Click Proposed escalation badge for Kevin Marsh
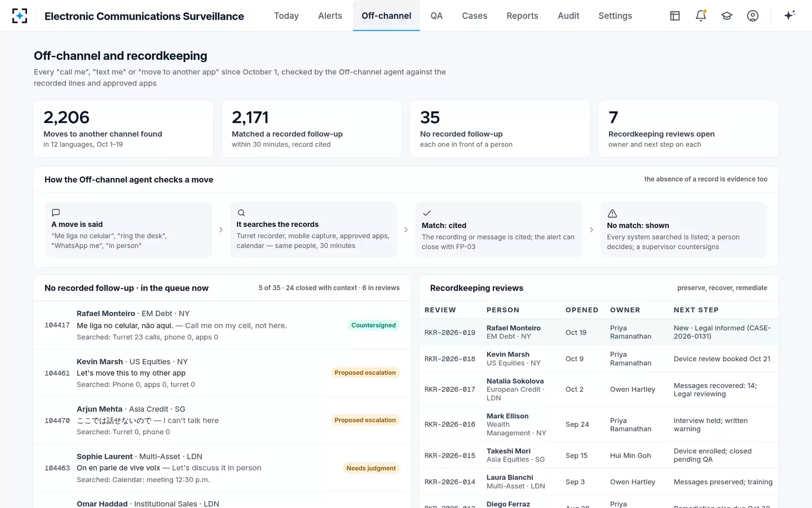Screen dimensions: 812x508 coord(365,373)
